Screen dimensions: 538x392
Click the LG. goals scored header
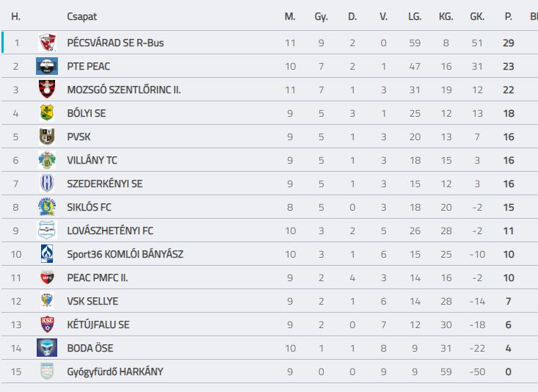(415, 16)
